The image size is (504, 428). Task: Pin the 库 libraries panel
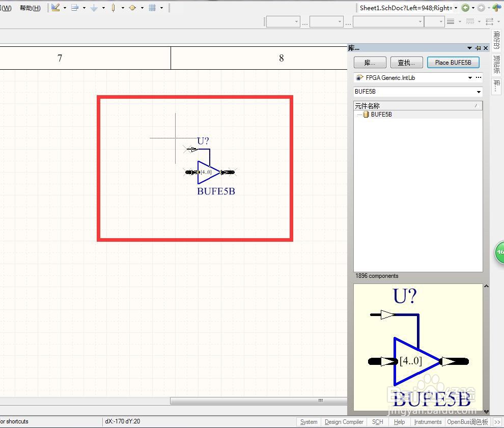point(478,48)
